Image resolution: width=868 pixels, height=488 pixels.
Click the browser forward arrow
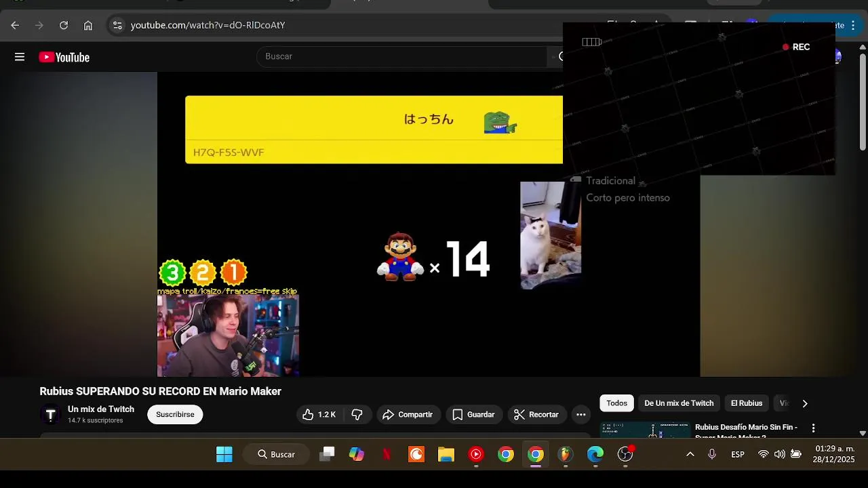(39, 25)
